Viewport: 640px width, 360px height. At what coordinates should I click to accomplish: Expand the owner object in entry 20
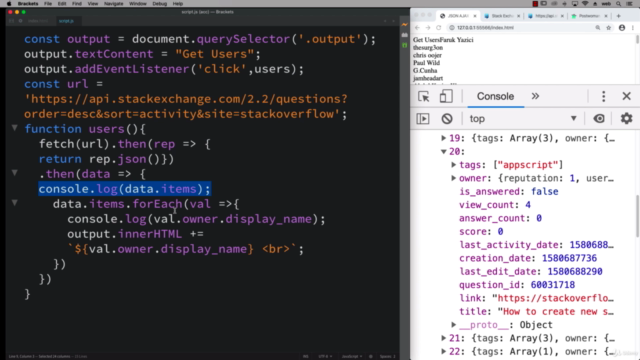pyautogui.click(x=453, y=178)
